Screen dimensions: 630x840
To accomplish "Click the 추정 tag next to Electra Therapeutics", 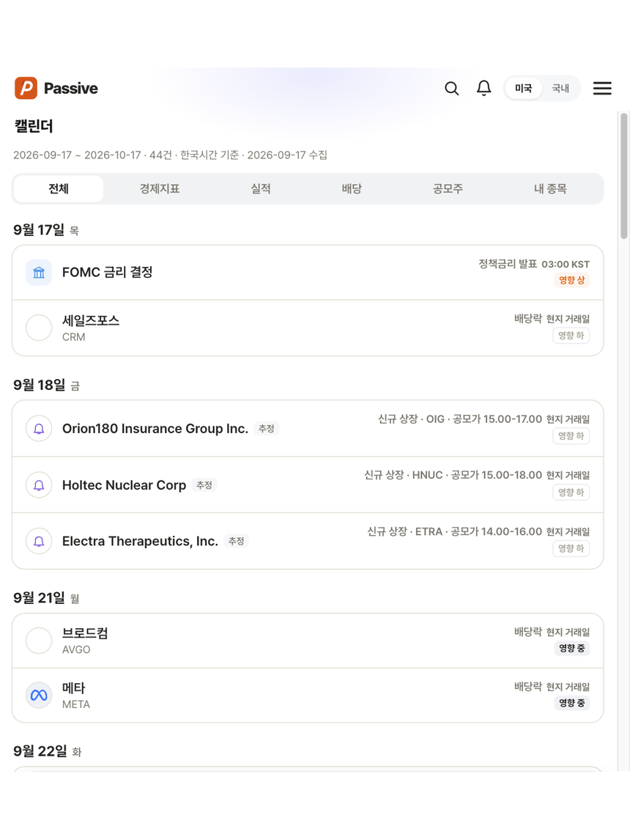I will click(236, 541).
